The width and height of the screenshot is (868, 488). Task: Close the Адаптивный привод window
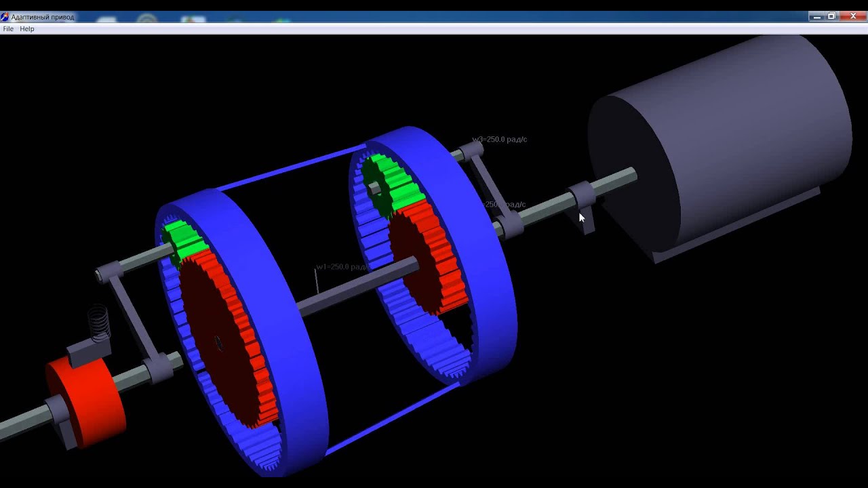[x=852, y=16]
